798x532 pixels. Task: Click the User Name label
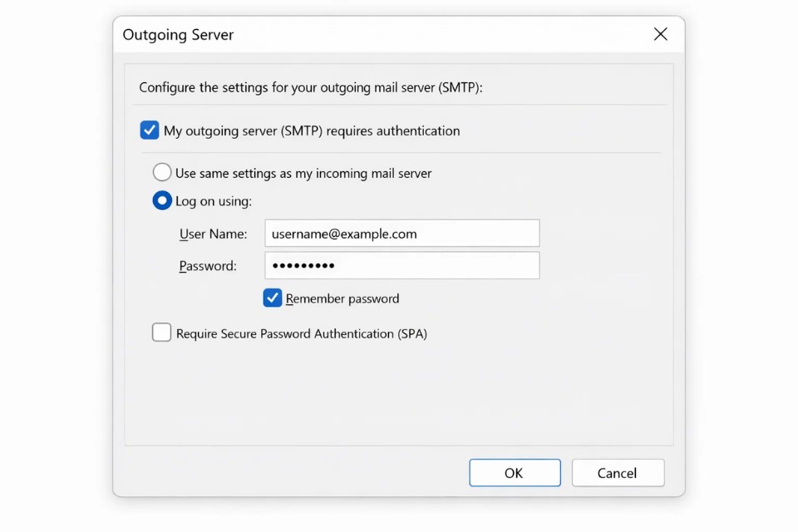point(213,234)
